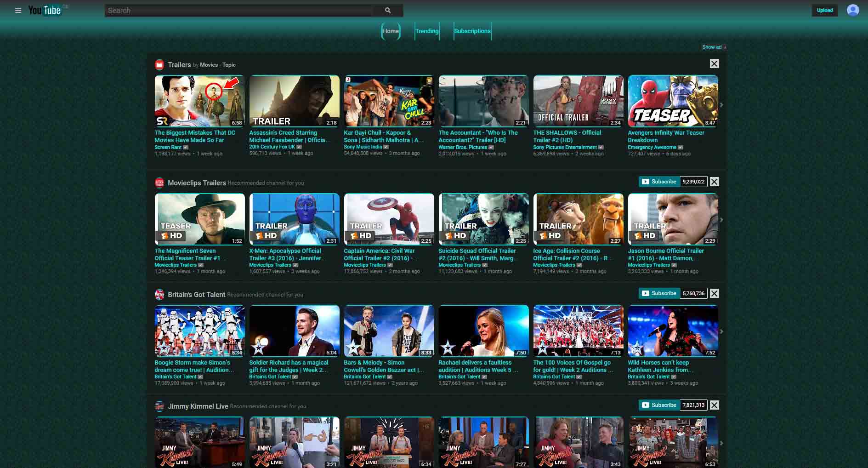Play the X-Men: Apocalypse trailer thumbnail
Screen dimensions: 868x468
tap(294, 219)
